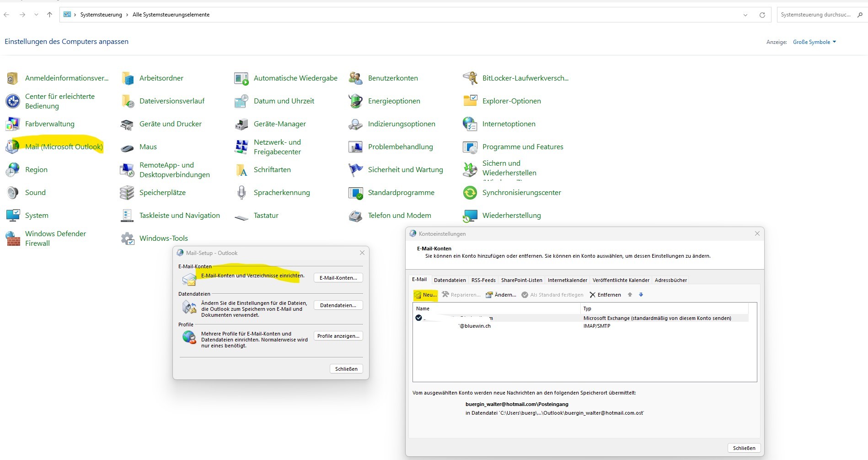Open the recent locations navigation dropdown
Image resolution: width=868 pixels, height=460 pixels.
[36, 15]
